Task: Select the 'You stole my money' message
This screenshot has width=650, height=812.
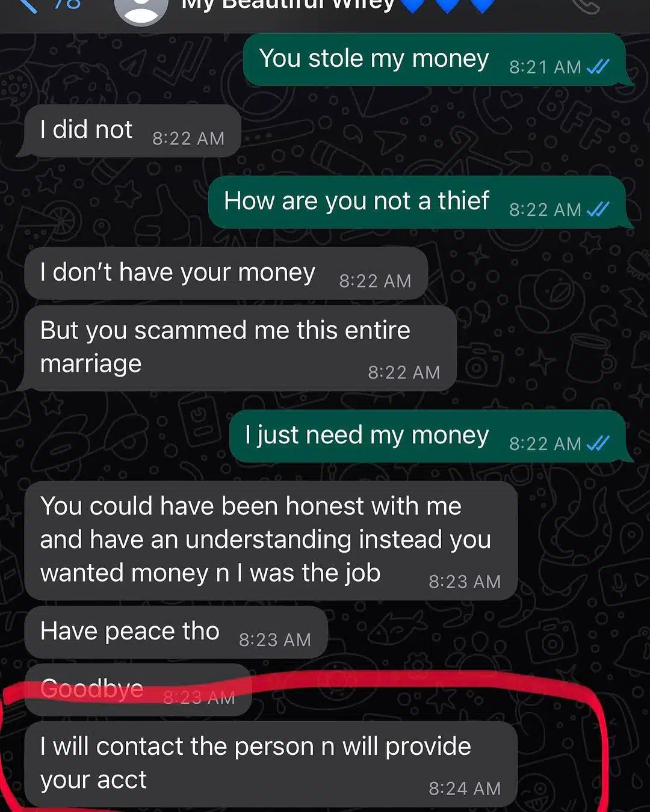Action: [436, 60]
